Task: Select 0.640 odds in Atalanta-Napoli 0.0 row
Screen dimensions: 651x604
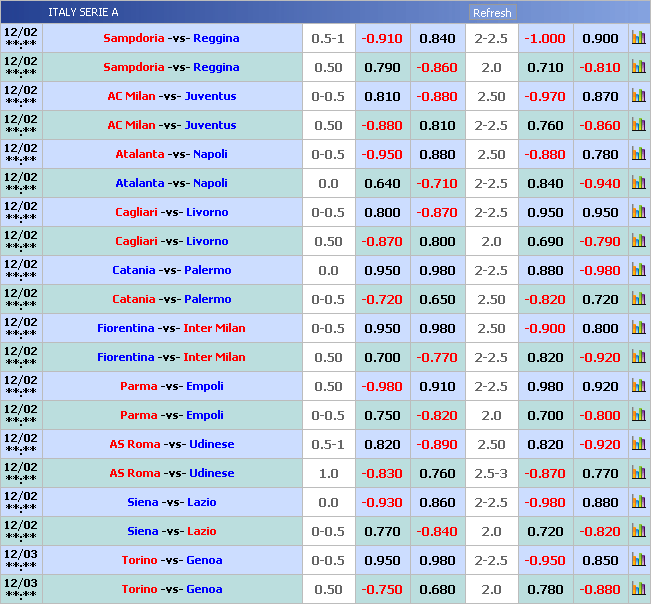Action: click(382, 183)
